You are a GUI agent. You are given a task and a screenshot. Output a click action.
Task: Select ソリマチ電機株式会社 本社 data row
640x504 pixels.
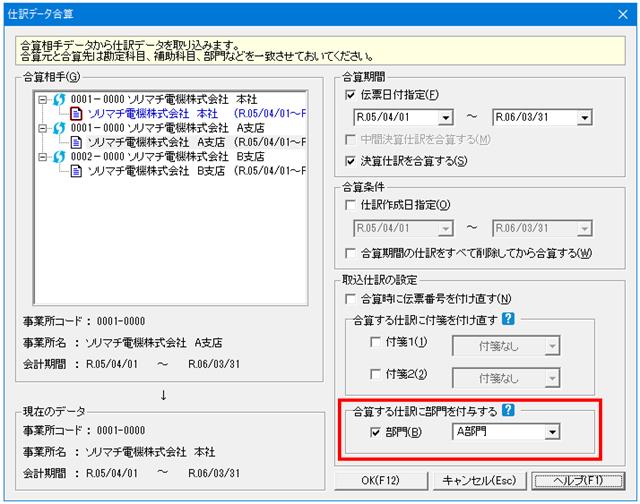click(196, 113)
